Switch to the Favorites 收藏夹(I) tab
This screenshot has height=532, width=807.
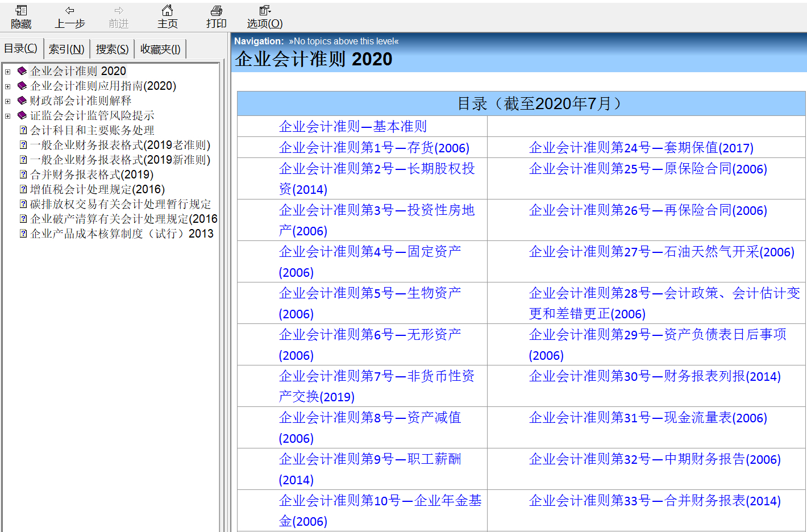click(x=160, y=49)
